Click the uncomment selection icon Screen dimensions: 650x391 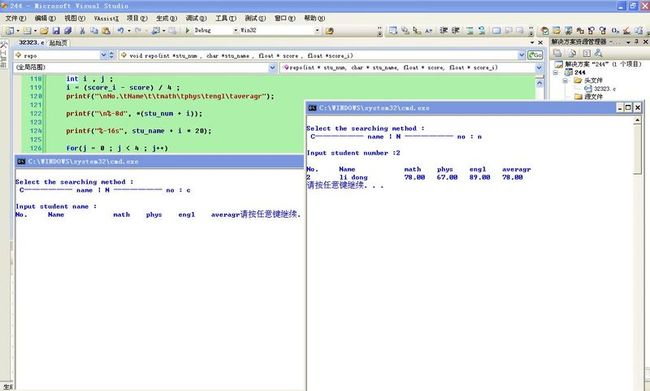482,30
